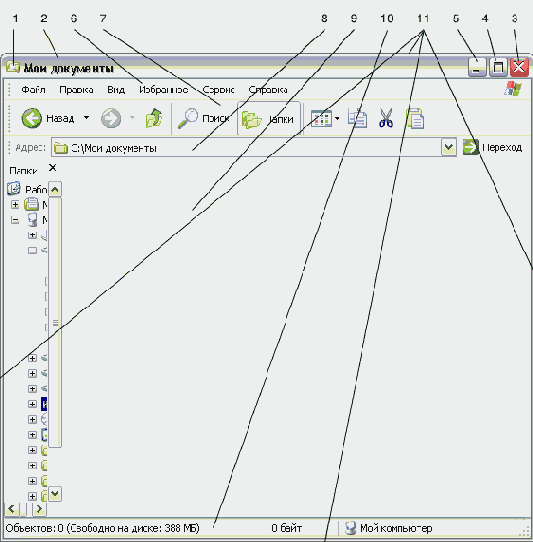This screenshot has height=542, width=533.
Task: Open the address bar dropdown arrow
Action: (449, 148)
